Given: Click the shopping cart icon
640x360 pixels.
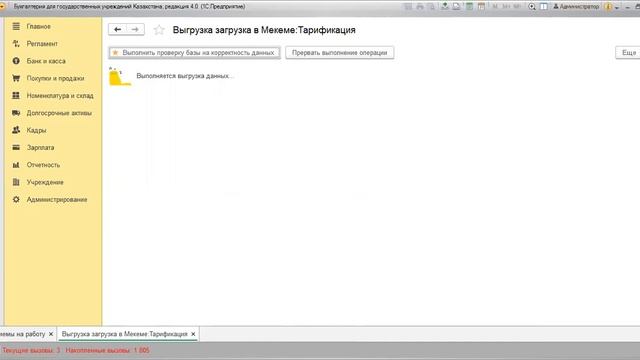Looking at the screenshot, I should 16,78.
